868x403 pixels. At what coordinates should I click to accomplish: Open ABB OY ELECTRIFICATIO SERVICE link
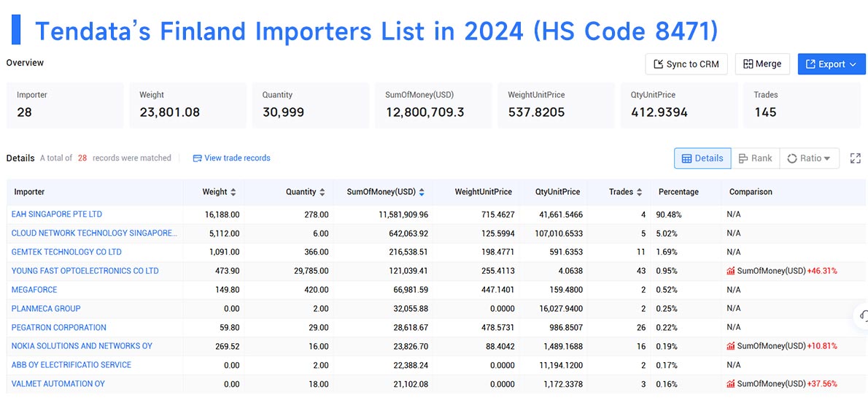pyautogui.click(x=71, y=365)
